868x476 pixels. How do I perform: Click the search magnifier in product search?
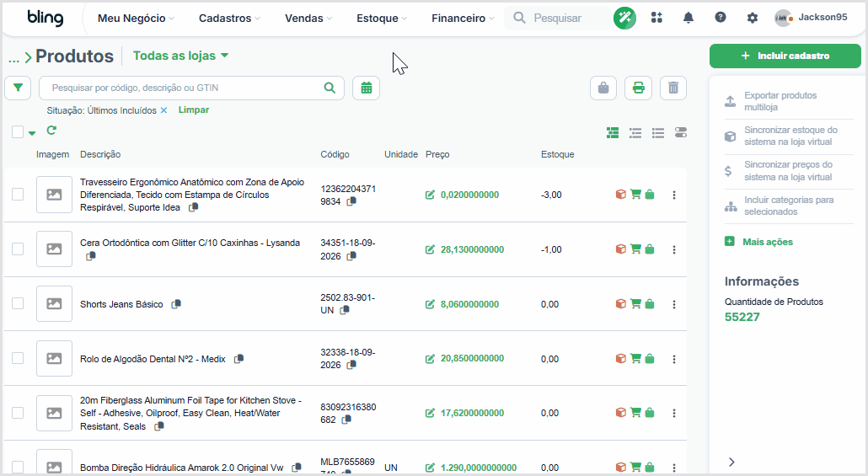[330, 88]
